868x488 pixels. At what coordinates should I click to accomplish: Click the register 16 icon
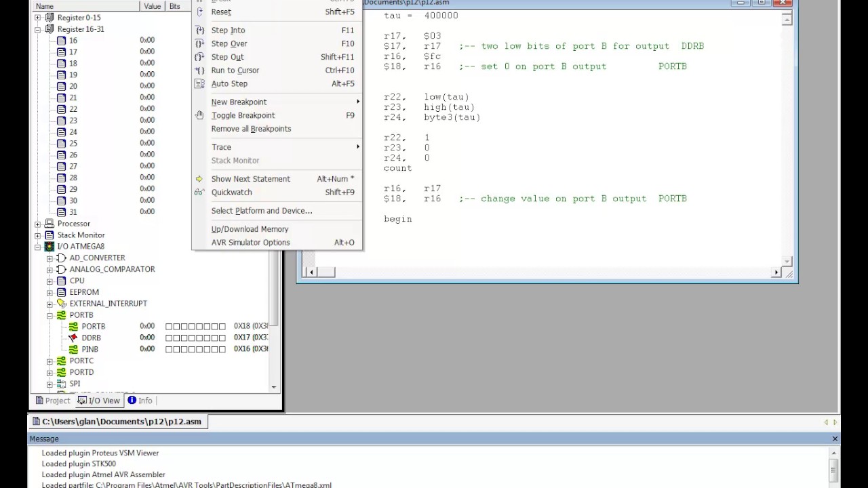pos(62,40)
